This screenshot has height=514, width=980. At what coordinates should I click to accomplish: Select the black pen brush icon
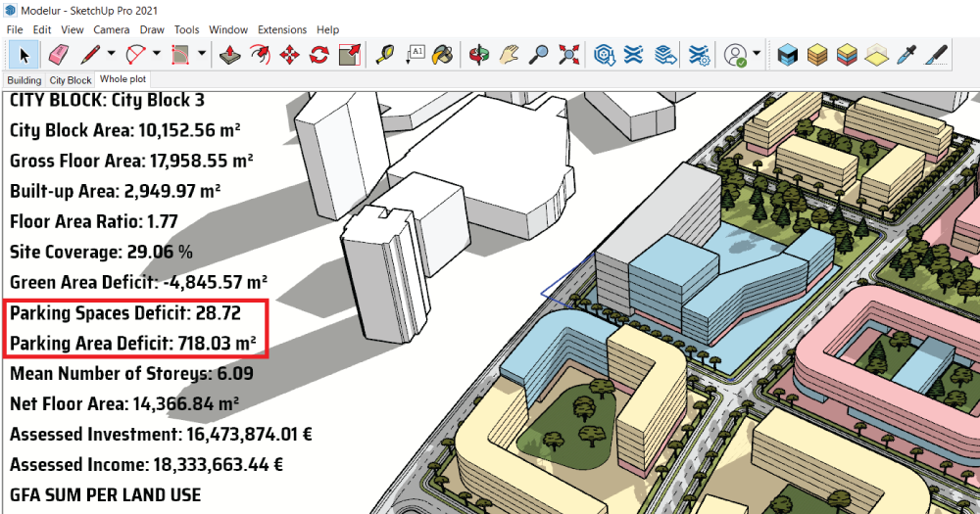pyautogui.click(x=936, y=55)
